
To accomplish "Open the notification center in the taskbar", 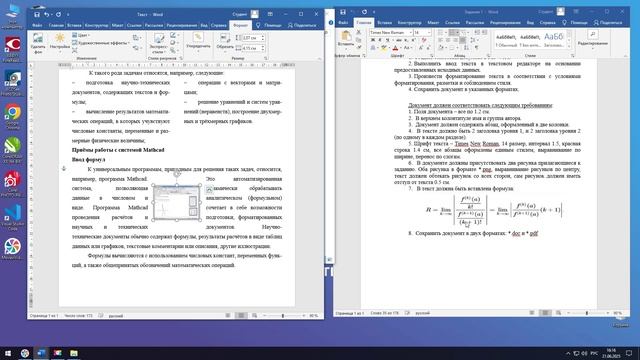I will [x=629, y=353].
